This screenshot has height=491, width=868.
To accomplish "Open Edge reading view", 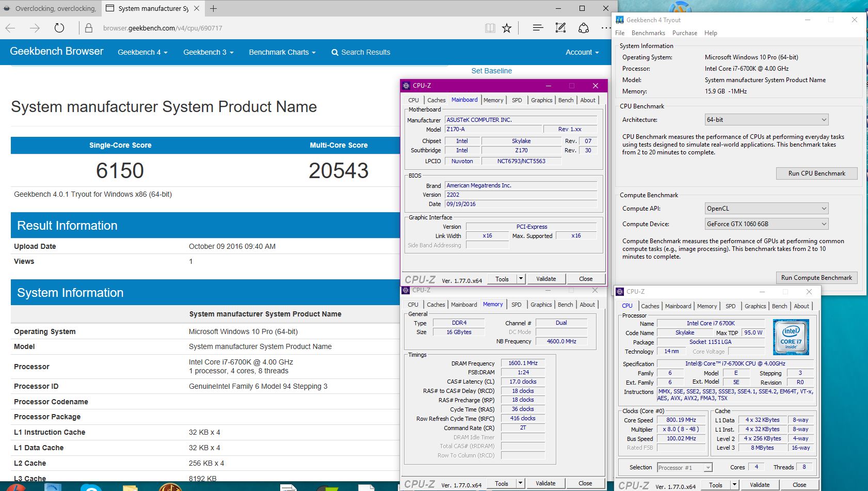I will tap(490, 28).
